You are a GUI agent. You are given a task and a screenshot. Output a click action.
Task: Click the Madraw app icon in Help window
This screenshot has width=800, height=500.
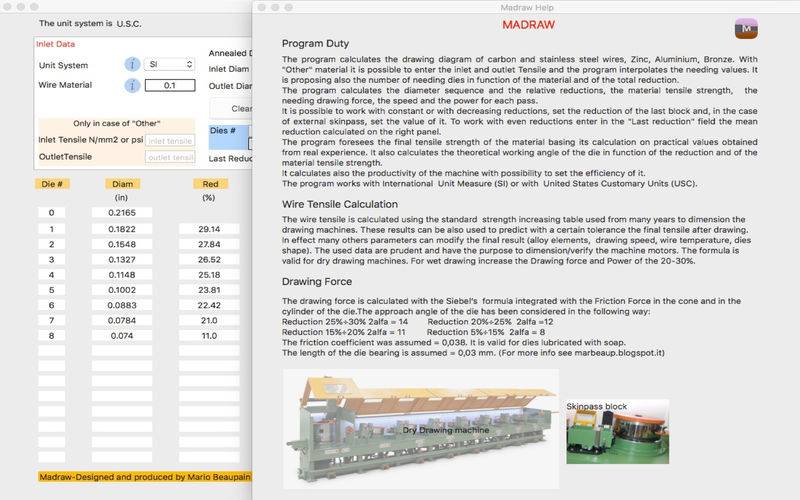tap(746, 29)
